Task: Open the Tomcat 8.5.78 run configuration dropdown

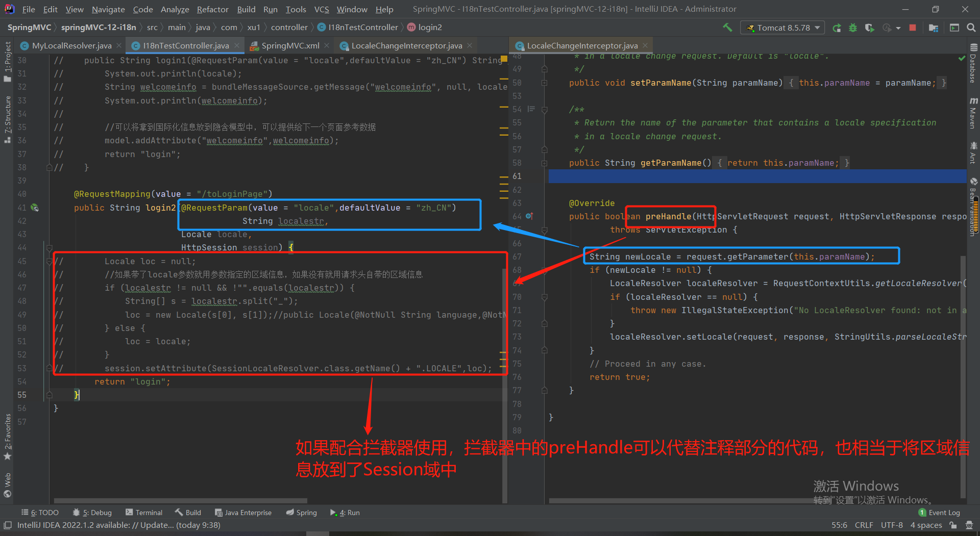Action: pyautogui.click(x=783, y=28)
